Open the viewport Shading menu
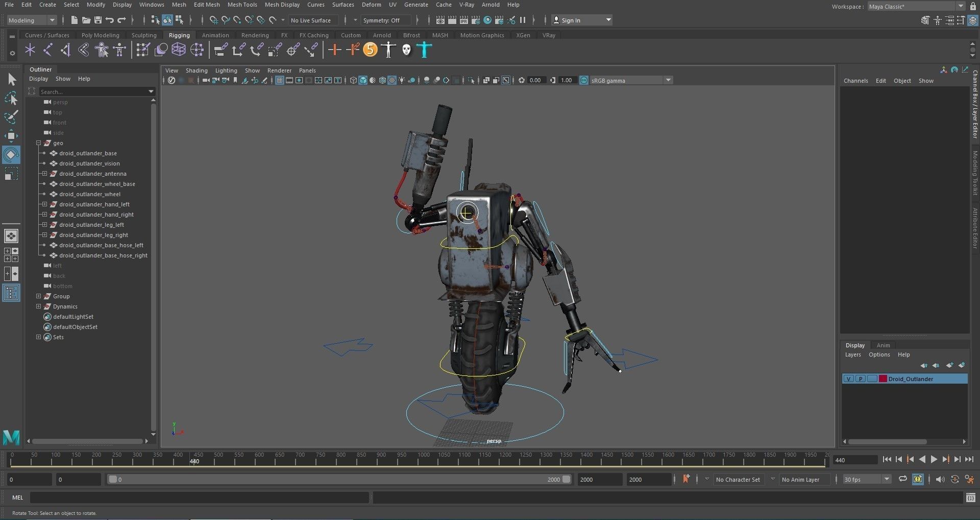Viewport: 980px width, 520px height. 197,70
